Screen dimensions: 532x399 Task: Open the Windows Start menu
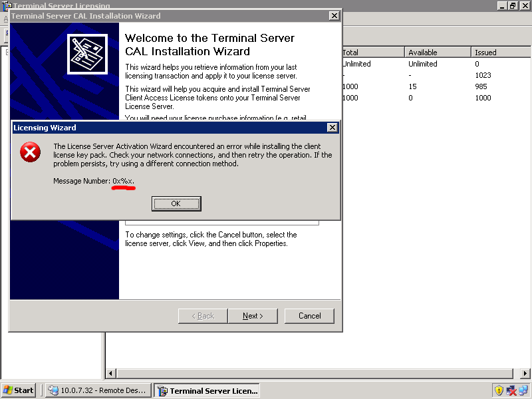(x=19, y=390)
